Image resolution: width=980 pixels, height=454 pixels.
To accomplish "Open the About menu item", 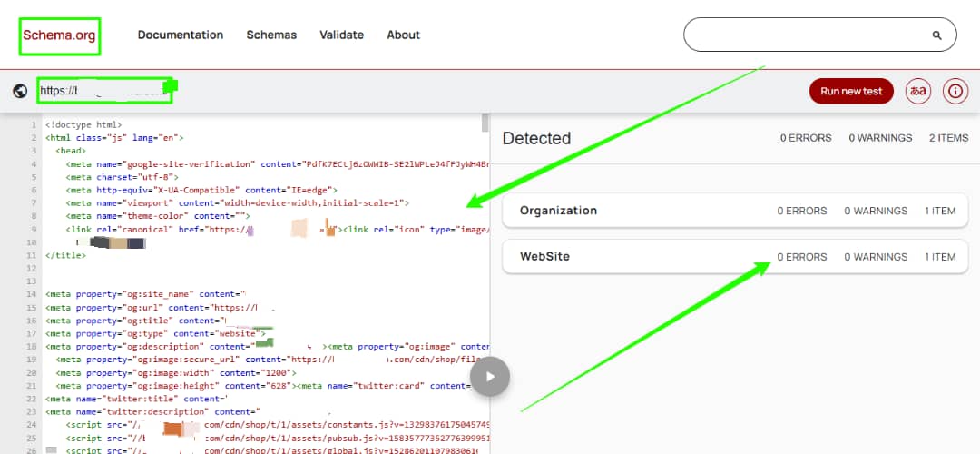I will [403, 35].
